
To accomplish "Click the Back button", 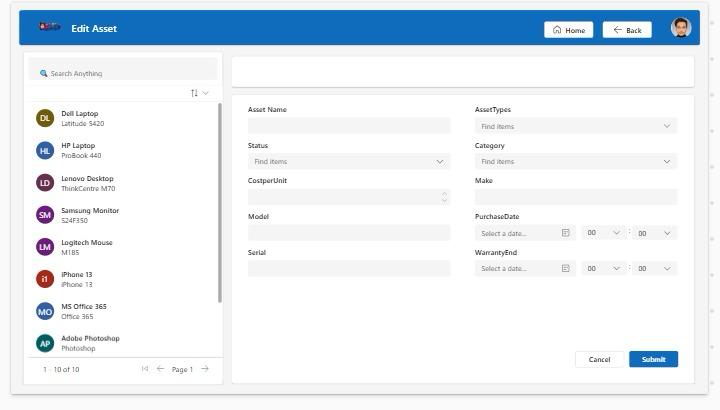I will coord(627,30).
